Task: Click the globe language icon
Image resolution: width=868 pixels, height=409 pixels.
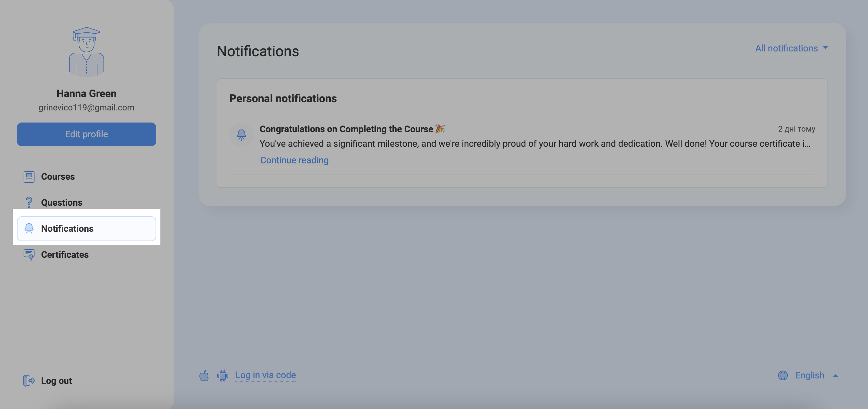Action: [x=783, y=375]
